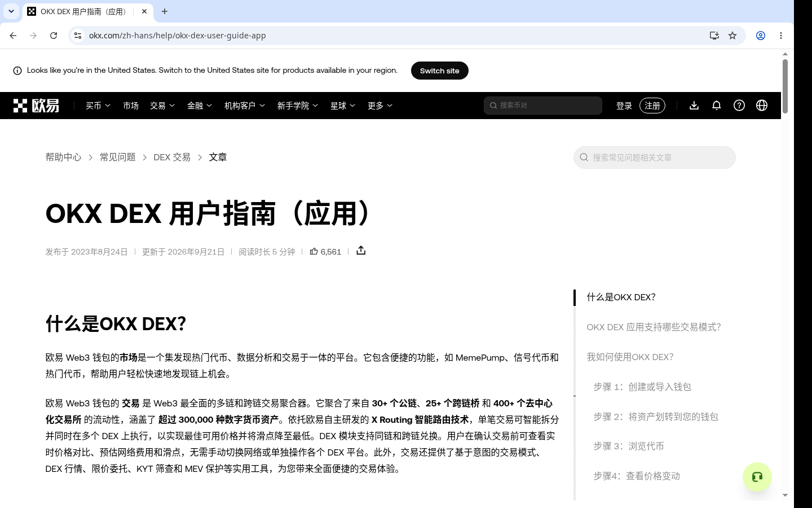Viewport: 812px width, 508px height.
Task: Jump to OKX DEX 应用支持哪些交易模式? section
Action: pyautogui.click(x=654, y=327)
